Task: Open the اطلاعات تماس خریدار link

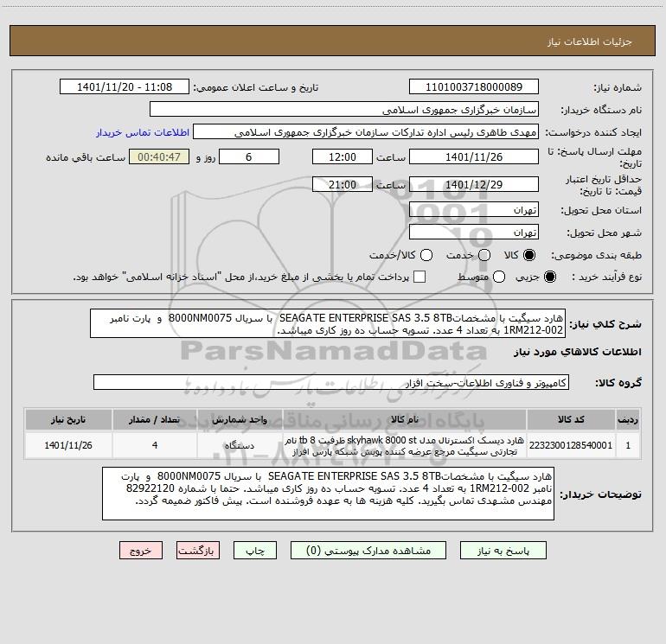Action: click(143, 132)
